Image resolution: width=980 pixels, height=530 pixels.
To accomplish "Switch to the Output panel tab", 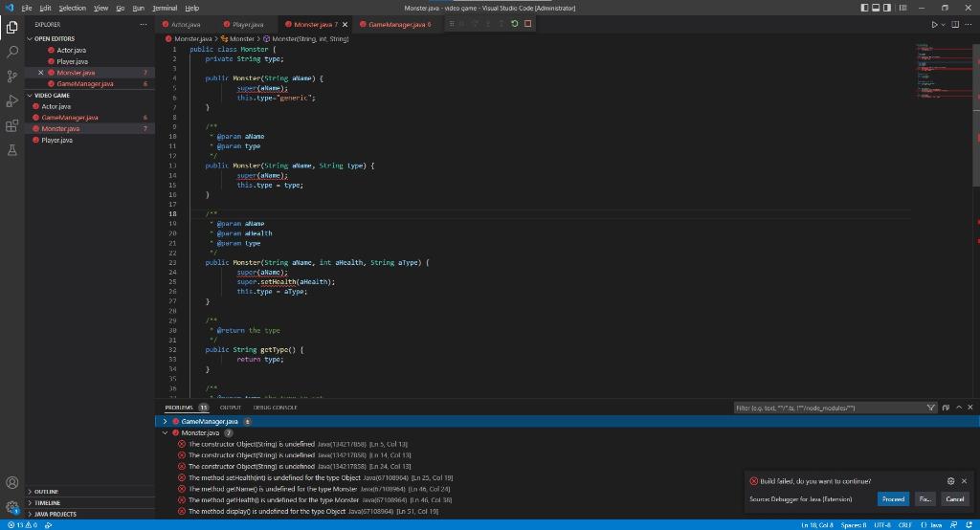I will [x=230, y=408].
